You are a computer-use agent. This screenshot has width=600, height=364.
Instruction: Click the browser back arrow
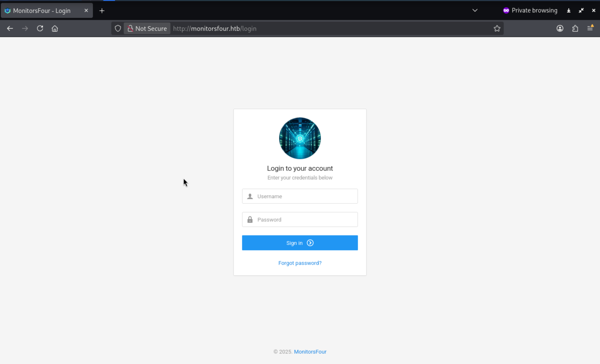[10, 29]
